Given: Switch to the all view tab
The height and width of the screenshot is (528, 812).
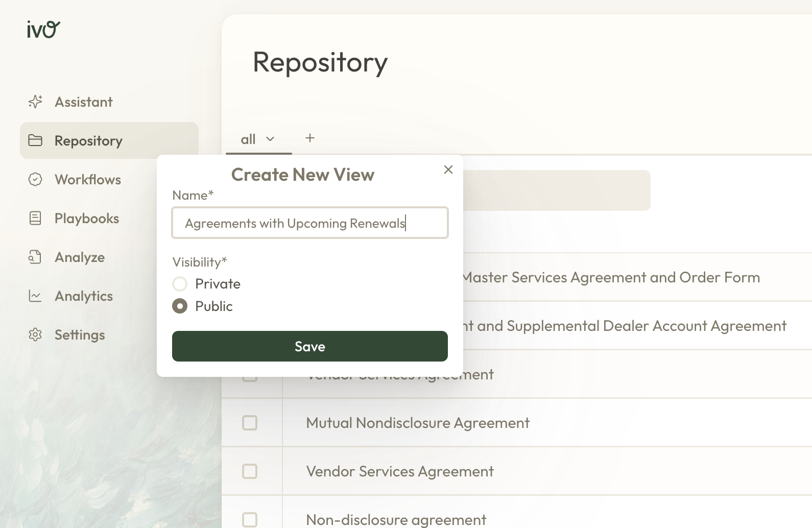Looking at the screenshot, I should click(x=248, y=139).
